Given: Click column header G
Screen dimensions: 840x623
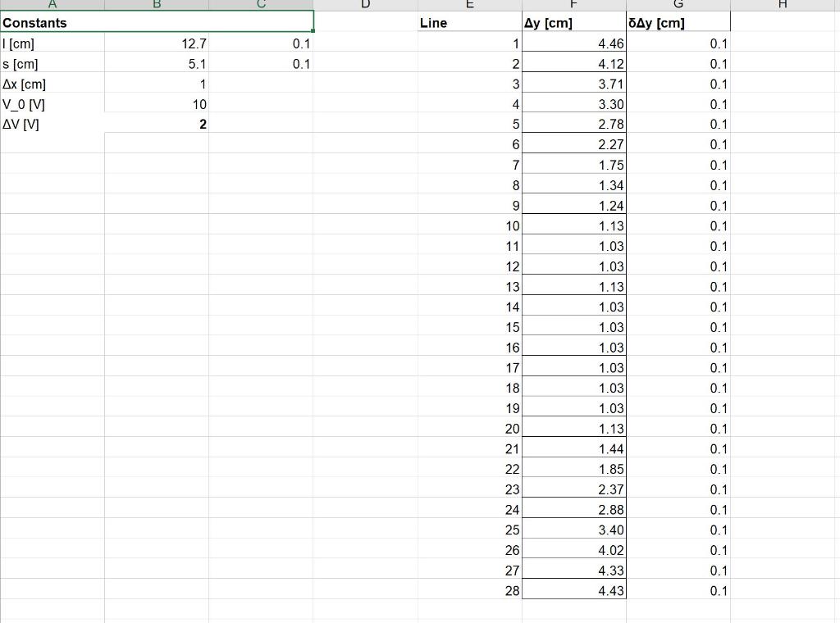Looking at the screenshot, I should [x=678, y=5].
